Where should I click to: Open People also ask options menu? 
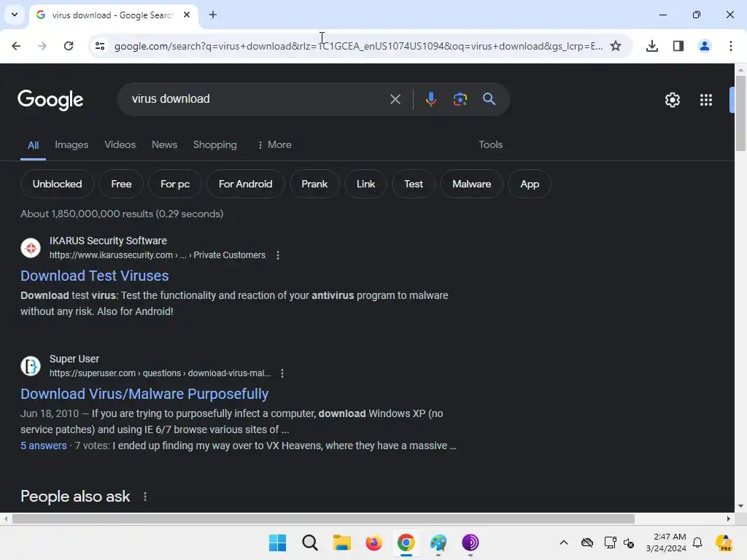pos(145,497)
